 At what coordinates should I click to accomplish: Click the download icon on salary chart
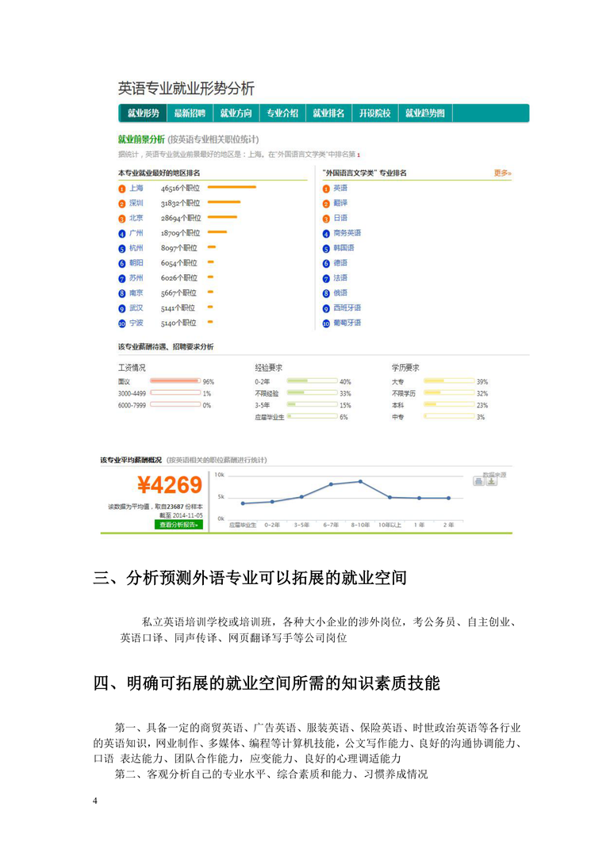click(491, 482)
